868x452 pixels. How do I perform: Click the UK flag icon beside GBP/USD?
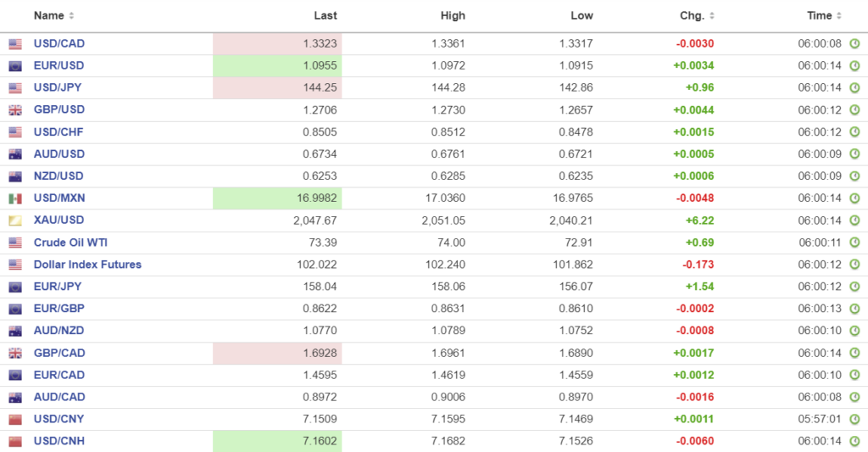tap(15, 110)
